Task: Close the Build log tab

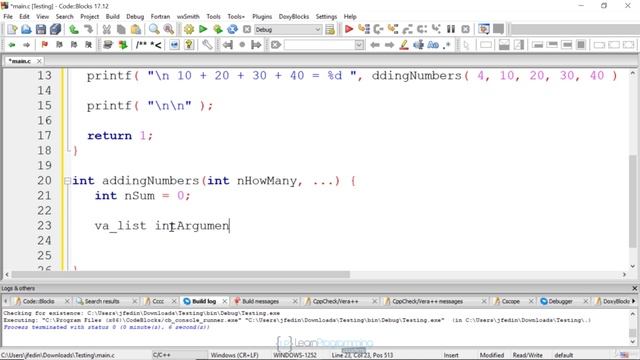Action: pos(224,301)
